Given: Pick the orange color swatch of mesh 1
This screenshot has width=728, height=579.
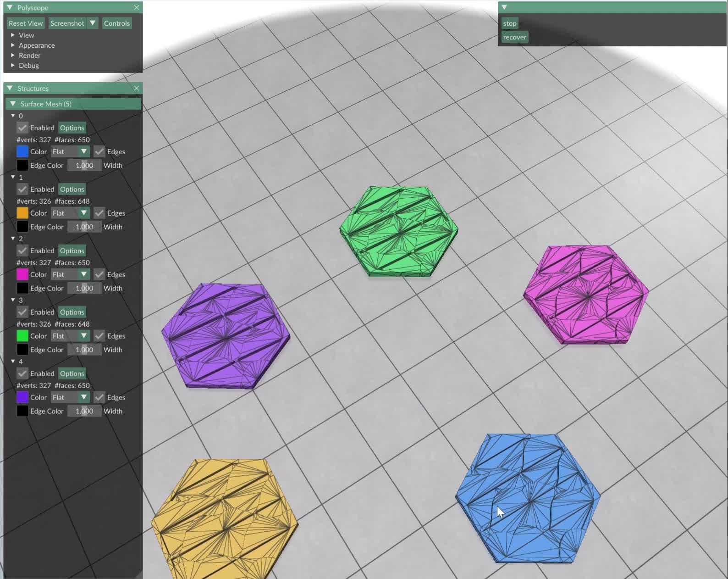Looking at the screenshot, I should pos(22,213).
